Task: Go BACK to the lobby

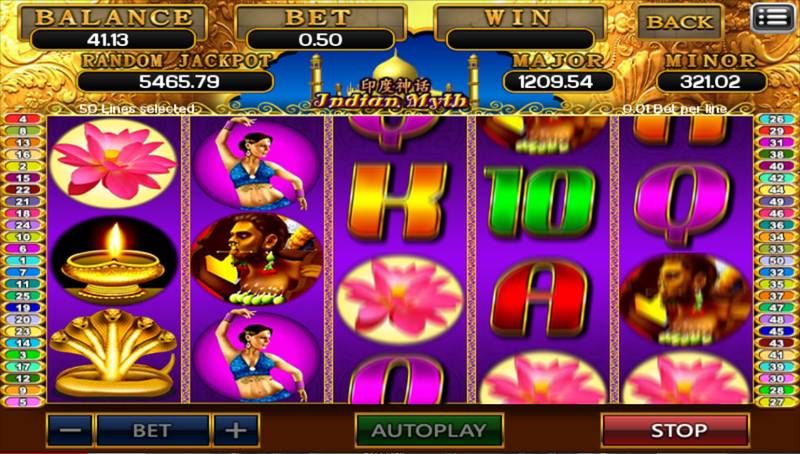Action: click(x=680, y=22)
